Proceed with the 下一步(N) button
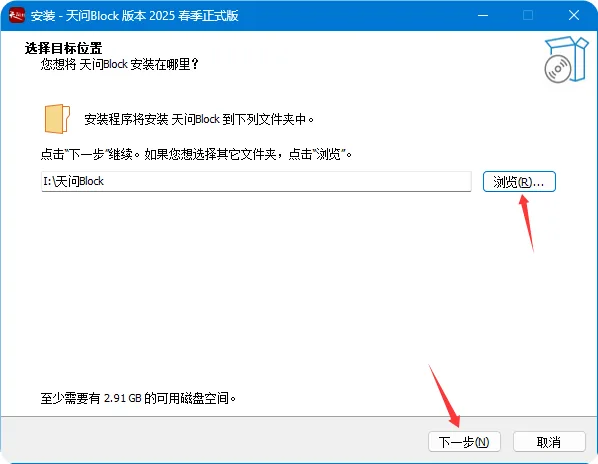The image size is (598, 464). click(x=464, y=442)
